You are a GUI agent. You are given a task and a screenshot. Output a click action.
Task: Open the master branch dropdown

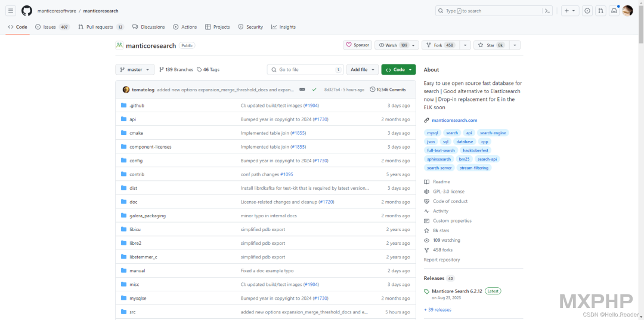[135, 69]
